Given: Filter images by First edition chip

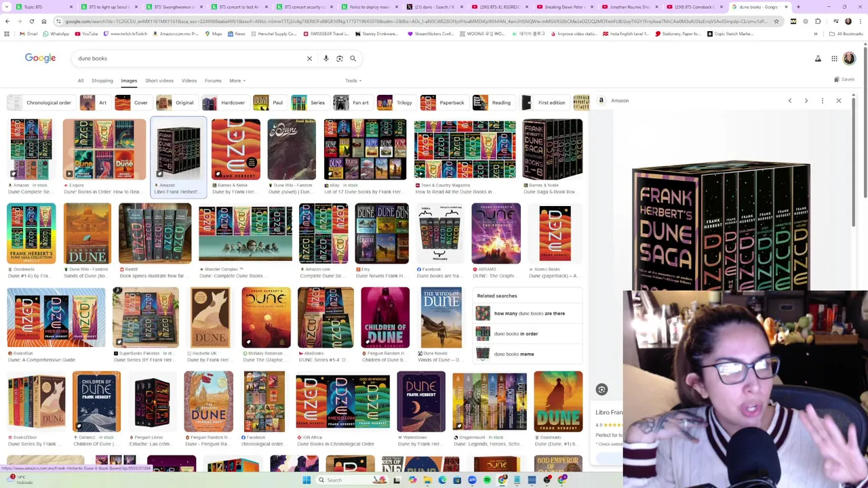Looking at the screenshot, I should (x=544, y=103).
